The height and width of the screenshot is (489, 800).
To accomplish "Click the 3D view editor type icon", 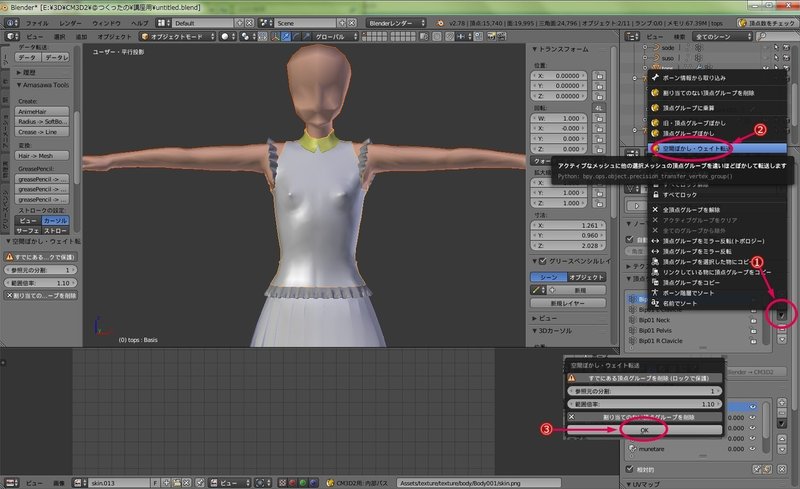I will [12, 37].
